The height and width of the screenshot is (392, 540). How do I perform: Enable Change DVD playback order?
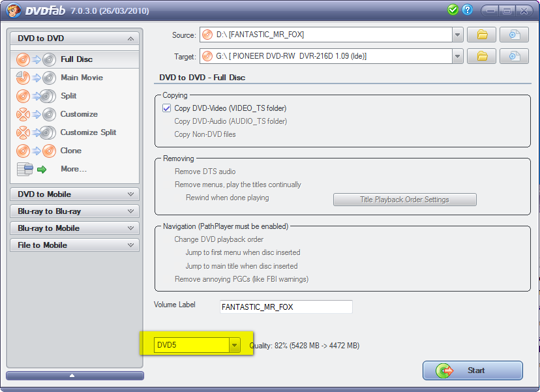pyautogui.click(x=218, y=239)
